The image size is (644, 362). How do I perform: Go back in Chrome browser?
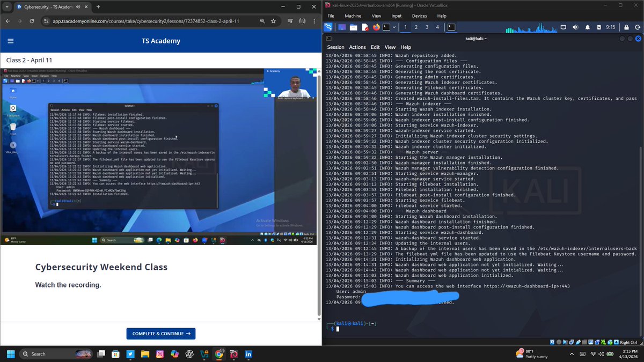click(8, 21)
